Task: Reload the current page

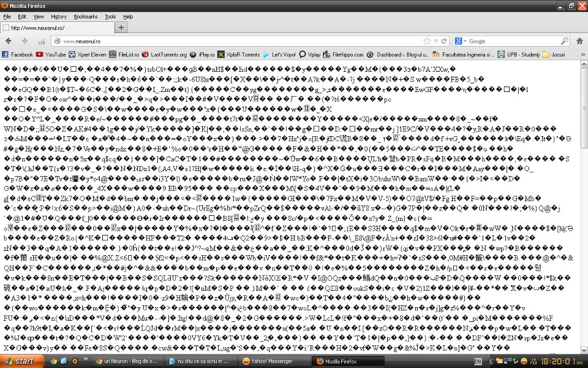Action: [444, 41]
